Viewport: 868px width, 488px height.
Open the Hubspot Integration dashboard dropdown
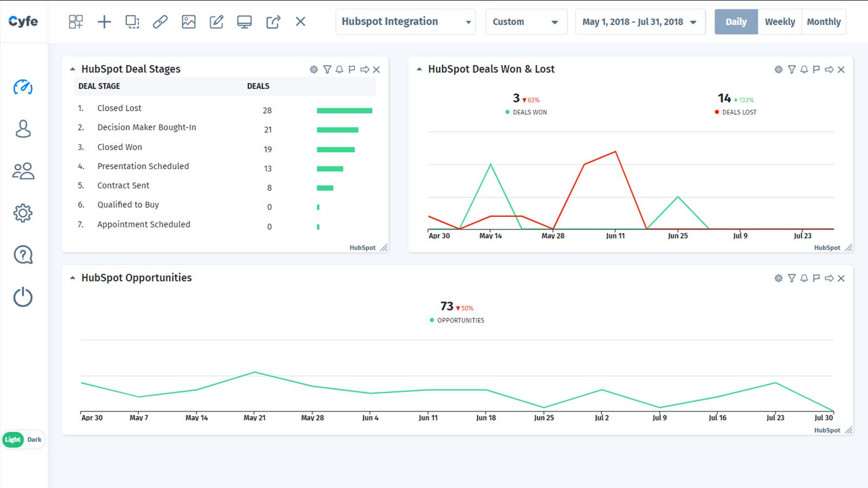(x=405, y=22)
